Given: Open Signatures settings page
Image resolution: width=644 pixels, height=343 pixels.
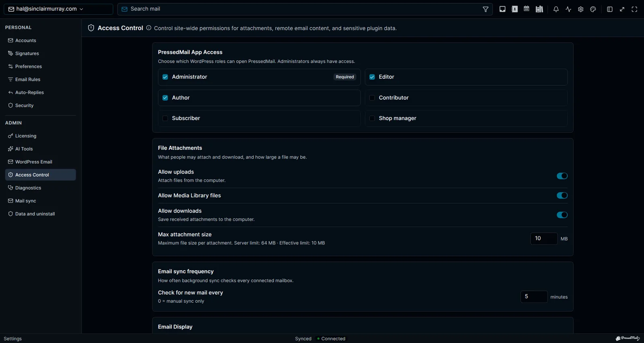Looking at the screenshot, I should [40, 54].
